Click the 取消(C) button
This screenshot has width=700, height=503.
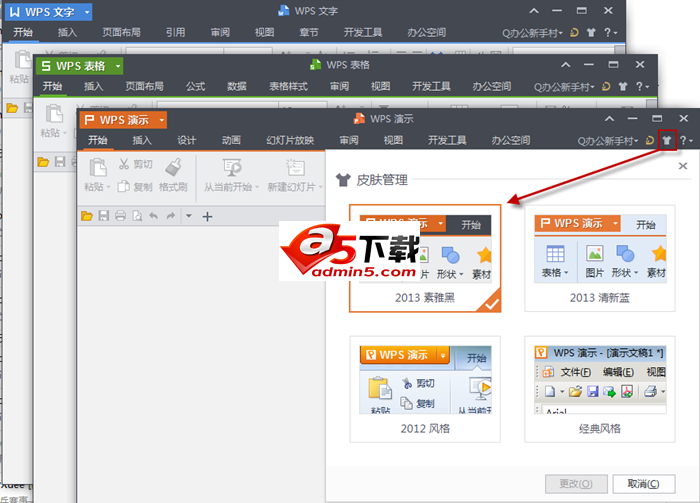tap(643, 484)
